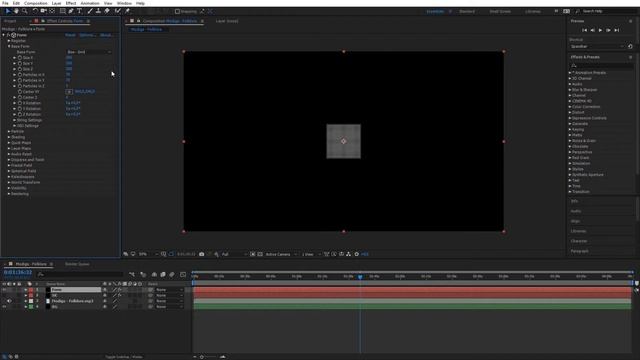Select the Zoom magnifier tool
640x360 pixels.
pos(24,11)
